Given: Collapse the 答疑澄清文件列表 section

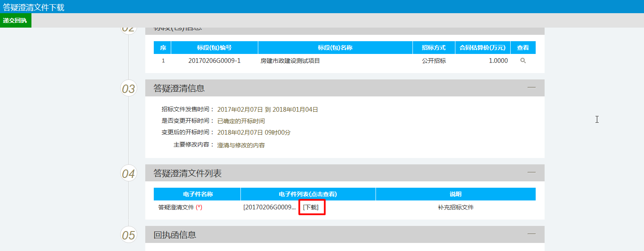Looking at the screenshot, I should pos(531,172).
